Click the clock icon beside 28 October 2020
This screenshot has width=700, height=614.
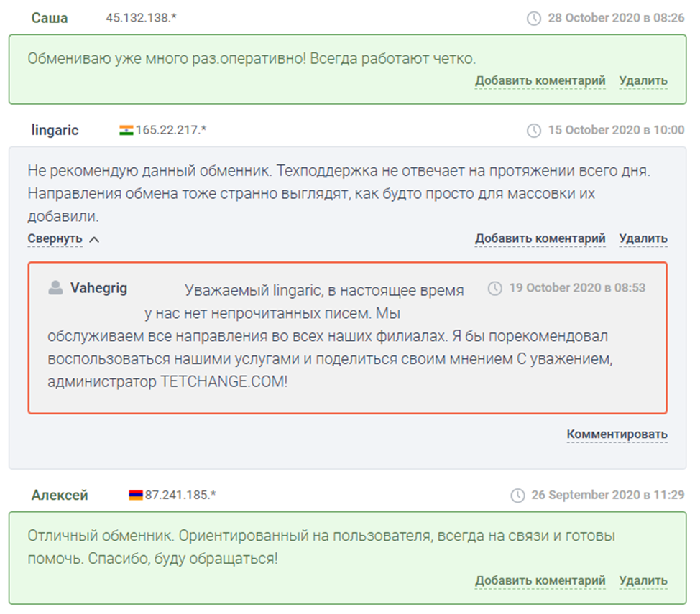(x=534, y=18)
